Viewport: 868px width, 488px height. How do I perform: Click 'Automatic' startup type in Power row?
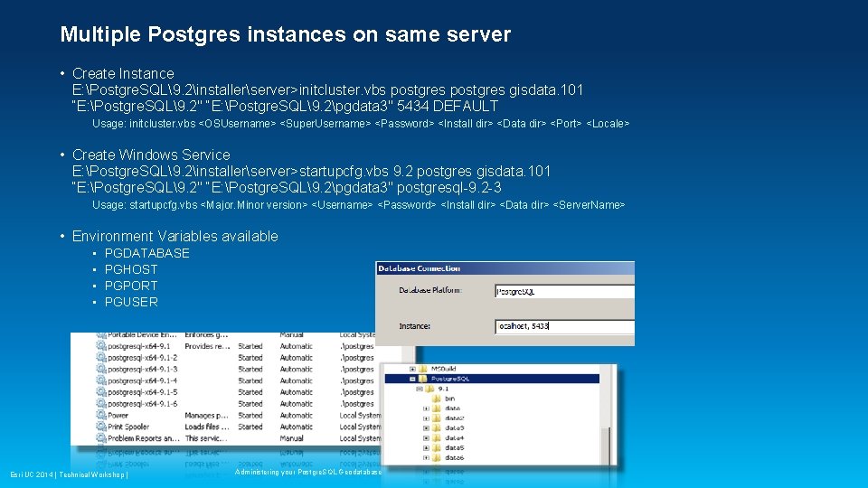point(297,416)
